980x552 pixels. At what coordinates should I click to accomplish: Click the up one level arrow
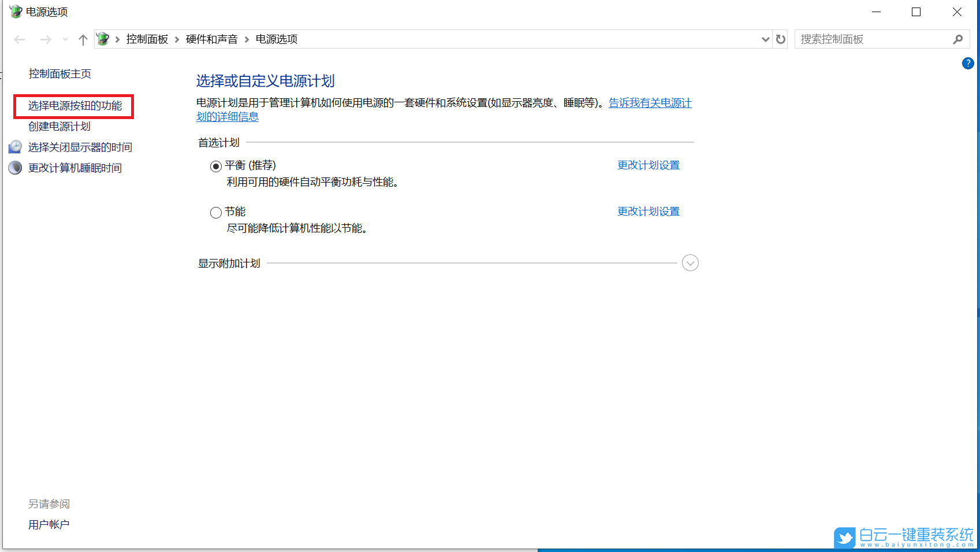point(83,39)
